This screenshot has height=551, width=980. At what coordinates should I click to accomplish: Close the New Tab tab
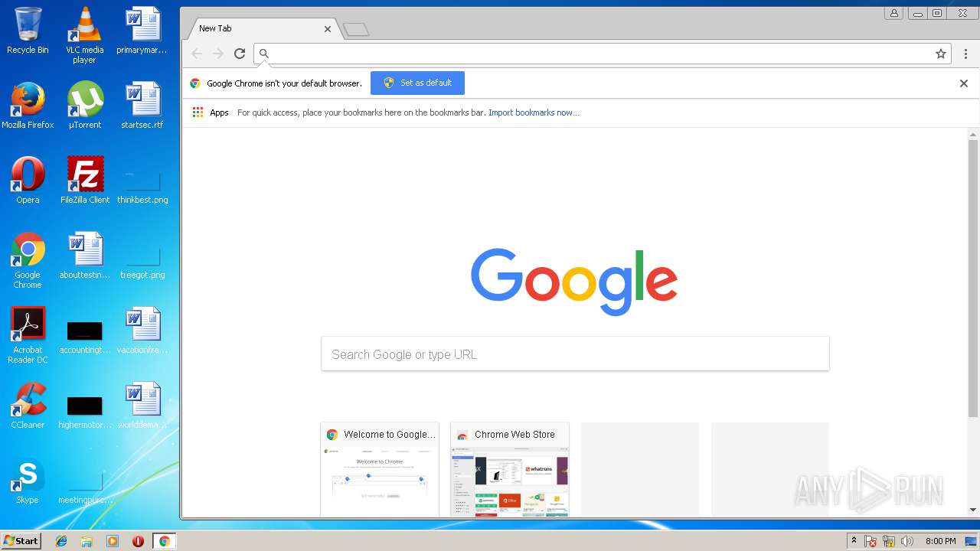tap(328, 28)
